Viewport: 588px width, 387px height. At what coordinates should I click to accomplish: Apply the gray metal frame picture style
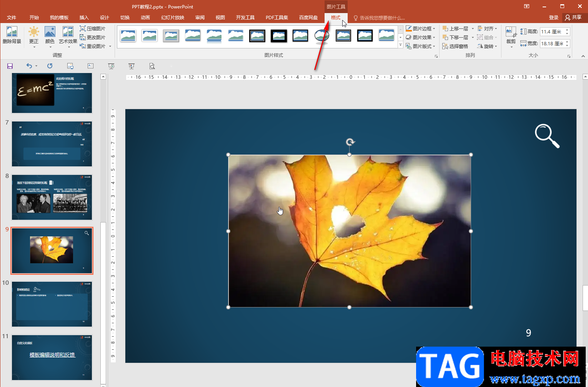click(171, 36)
